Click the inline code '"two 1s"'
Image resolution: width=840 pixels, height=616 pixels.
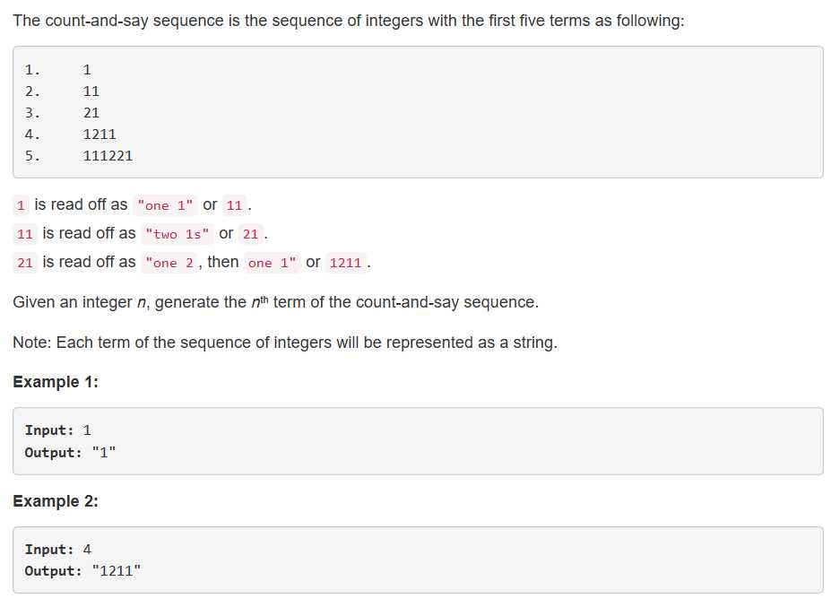click(x=178, y=234)
